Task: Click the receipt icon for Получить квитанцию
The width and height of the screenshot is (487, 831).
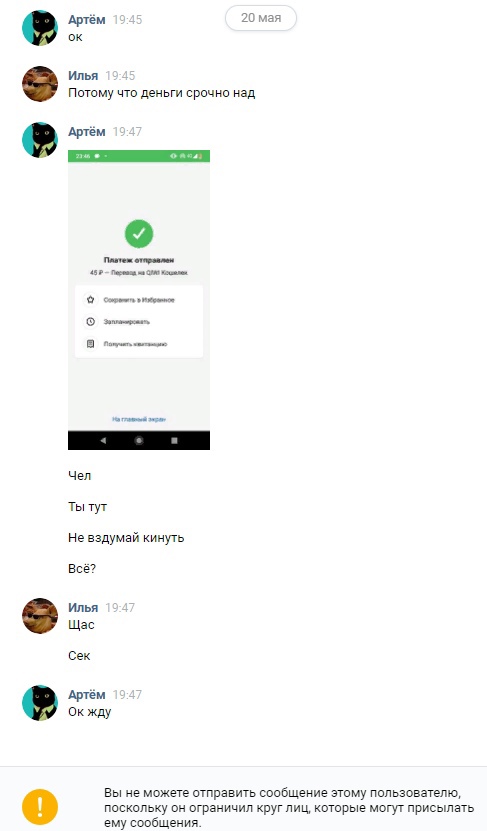Action: (91, 344)
